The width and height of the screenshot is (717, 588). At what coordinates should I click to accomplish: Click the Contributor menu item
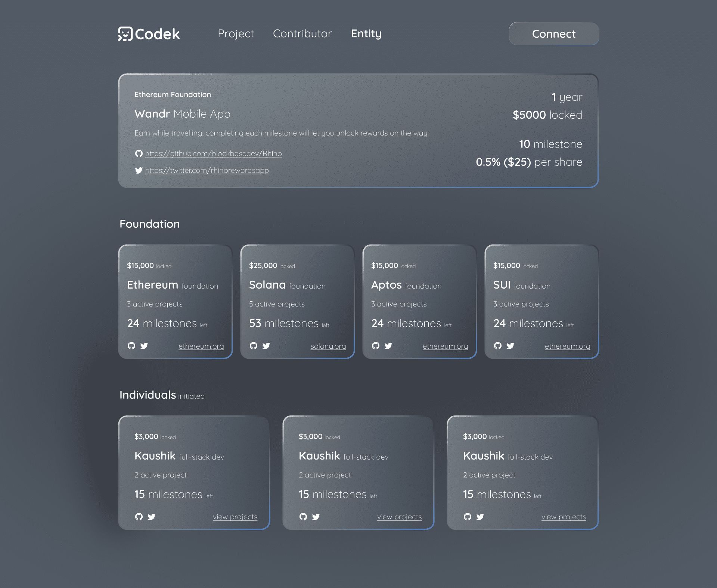[x=302, y=33]
